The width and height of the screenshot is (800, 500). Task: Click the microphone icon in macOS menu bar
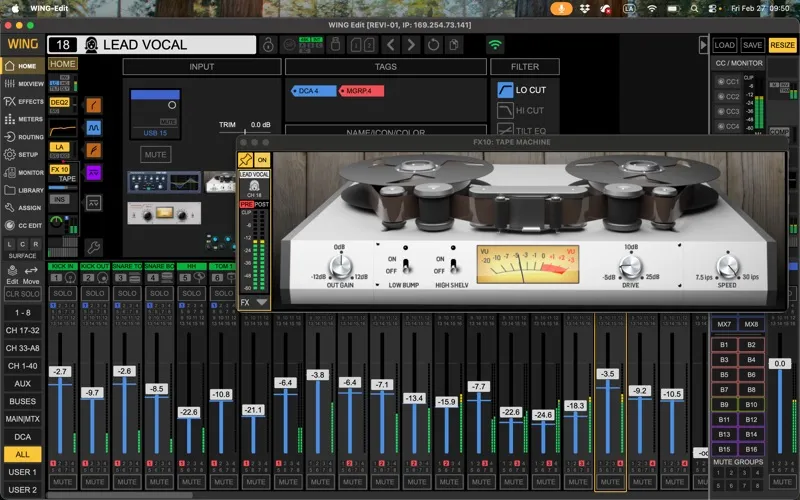click(x=561, y=9)
